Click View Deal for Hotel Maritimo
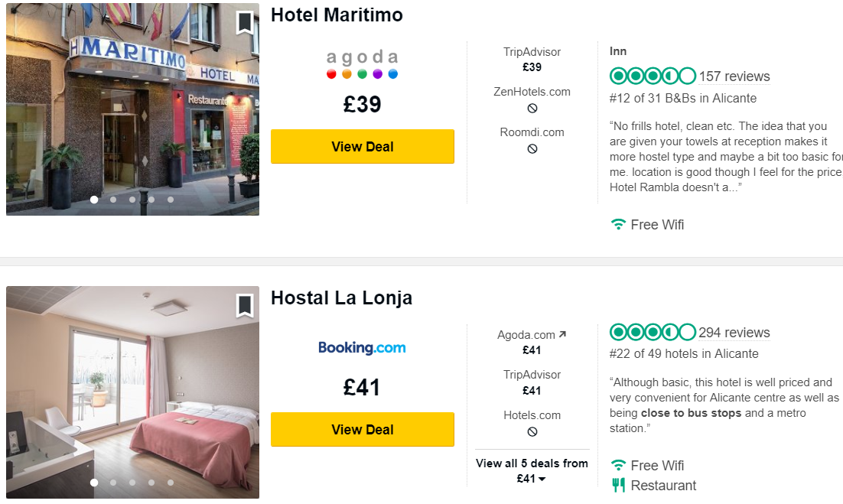The width and height of the screenshot is (843, 504). pos(363,146)
